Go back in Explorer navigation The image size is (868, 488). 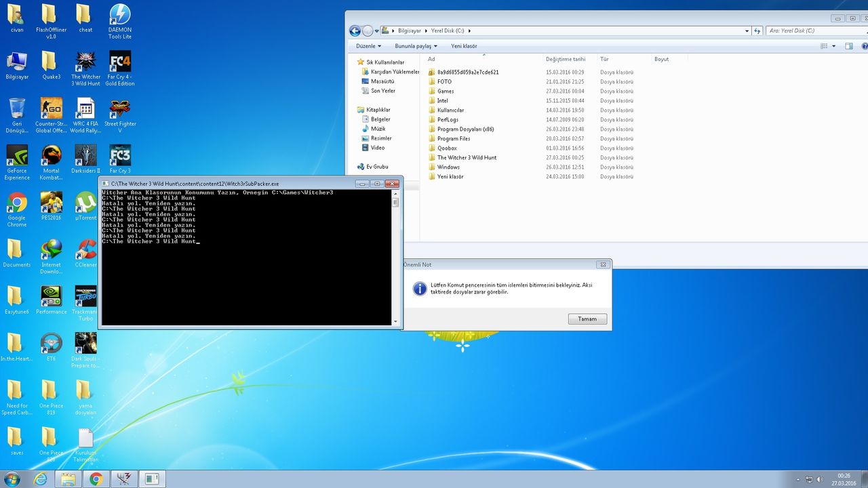pos(355,30)
